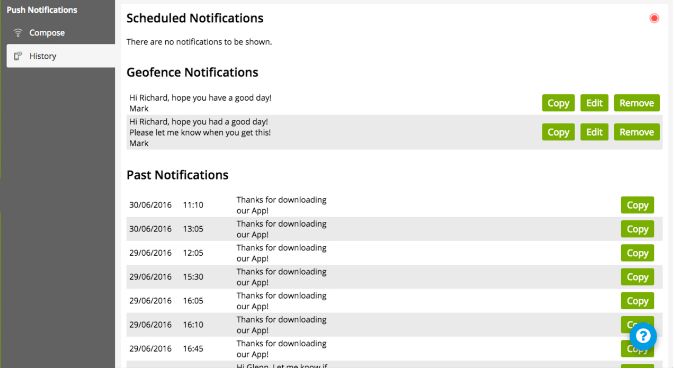
Task: Edit the 'hope you had a good day' notification
Action: 594,132
